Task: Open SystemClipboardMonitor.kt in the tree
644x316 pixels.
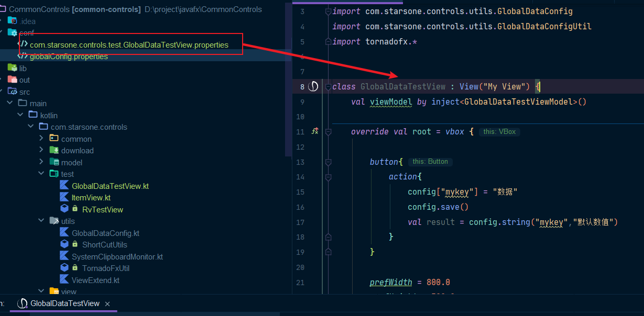Action: pos(117,256)
